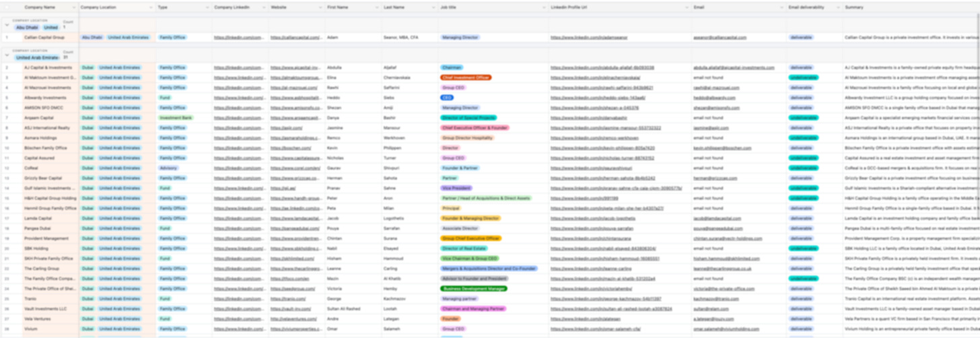Select the Chief Investment Officer job title tag
The width and height of the screenshot is (980, 338).
pyautogui.click(x=466, y=78)
